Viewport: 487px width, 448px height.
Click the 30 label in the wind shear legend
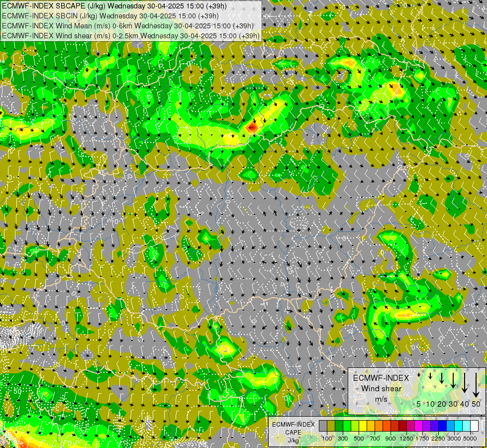(x=453, y=404)
